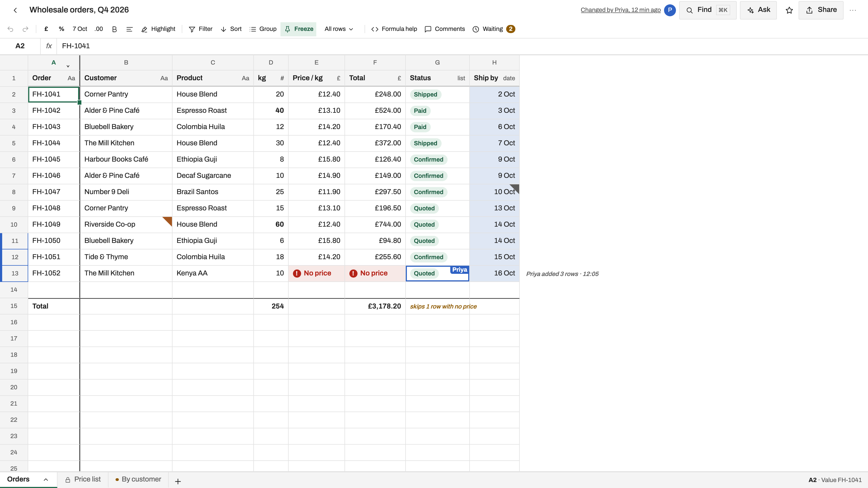Apply the 7 Oct date format
868x488 pixels.
pyautogui.click(x=80, y=29)
